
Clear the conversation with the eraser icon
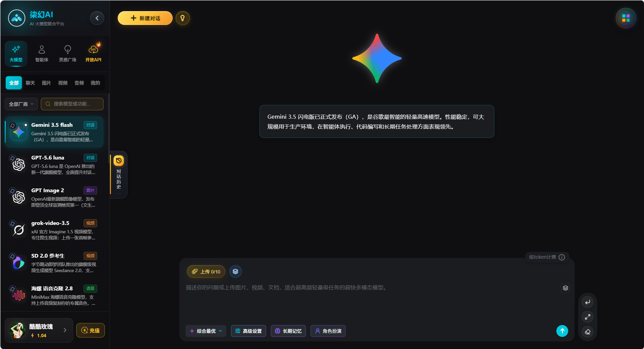pos(588,332)
